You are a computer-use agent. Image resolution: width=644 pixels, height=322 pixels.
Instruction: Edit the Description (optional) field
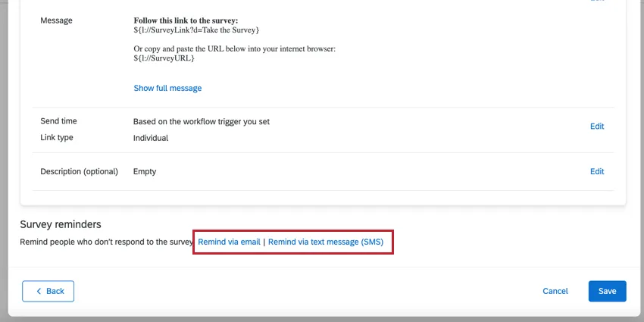coord(597,171)
